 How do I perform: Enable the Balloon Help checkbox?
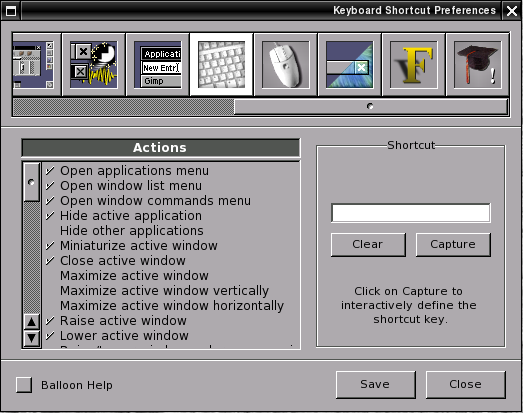[24, 385]
